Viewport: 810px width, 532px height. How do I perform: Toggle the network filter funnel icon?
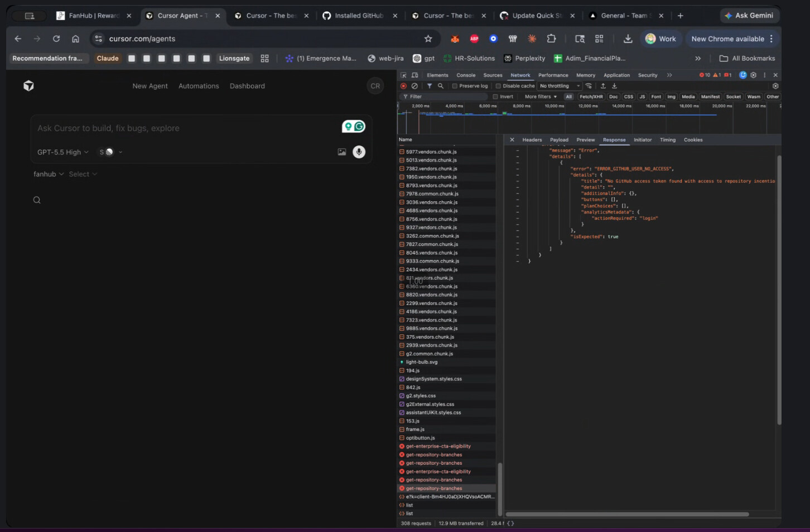[x=429, y=86]
